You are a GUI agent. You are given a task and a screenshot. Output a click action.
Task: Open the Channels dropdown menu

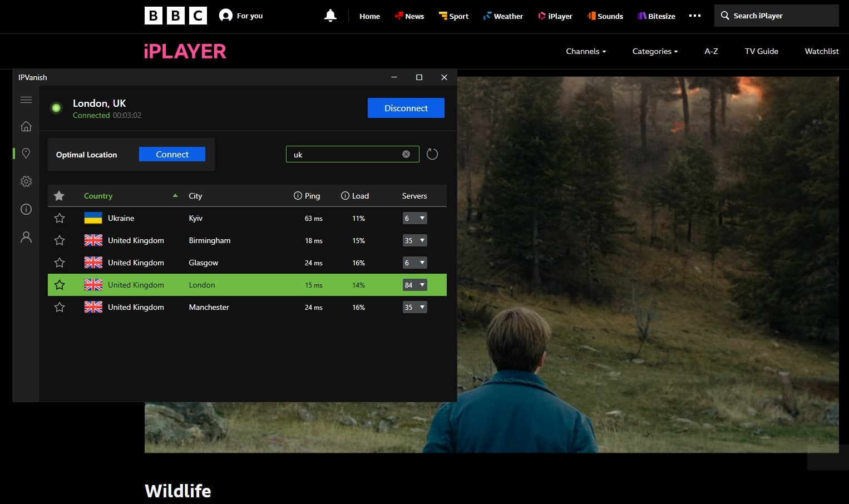coord(586,51)
